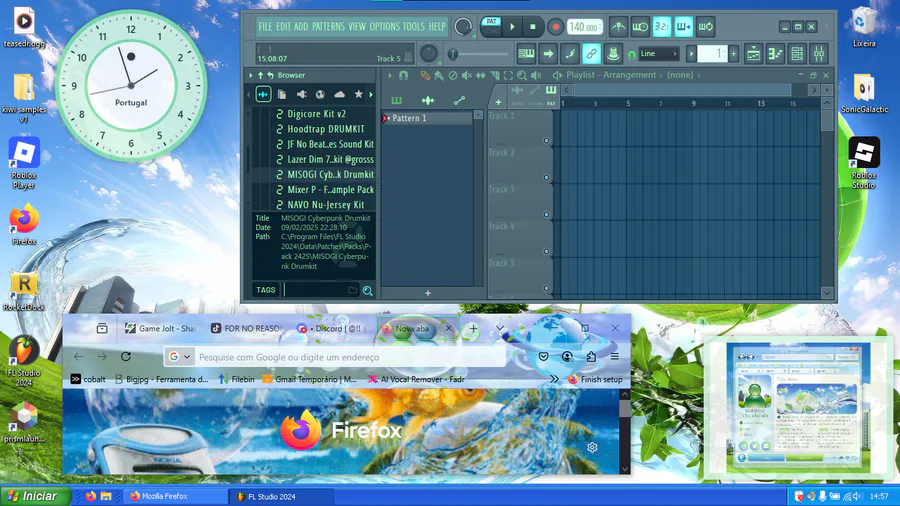This screenshot has width=900, height=506.
Task: Mute Track 4 with its toggle dot
Action: 546,251
